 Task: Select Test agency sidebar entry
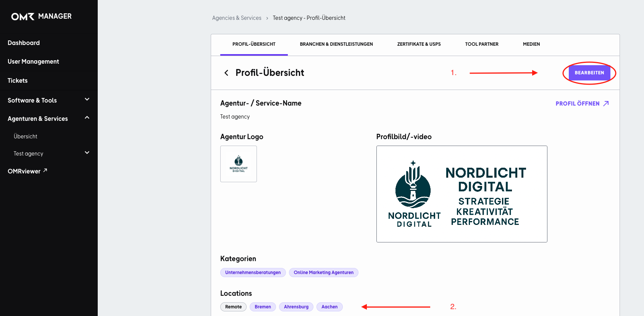(28, 154)
